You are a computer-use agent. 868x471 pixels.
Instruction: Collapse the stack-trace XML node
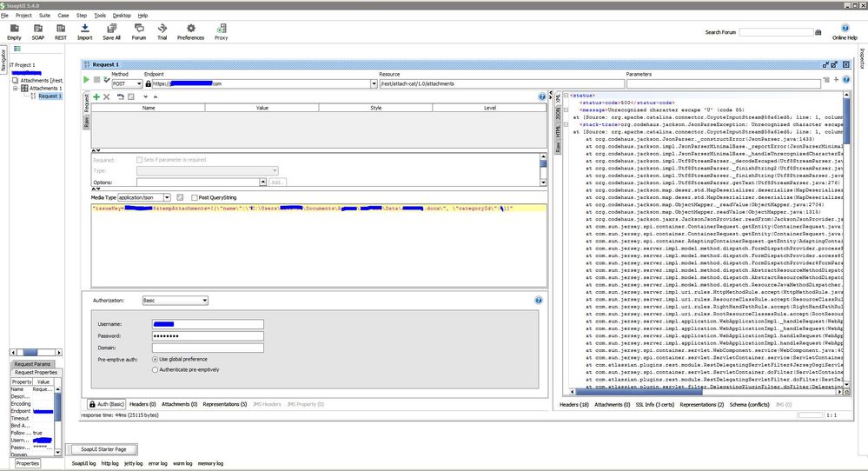(x=566, y=124)
